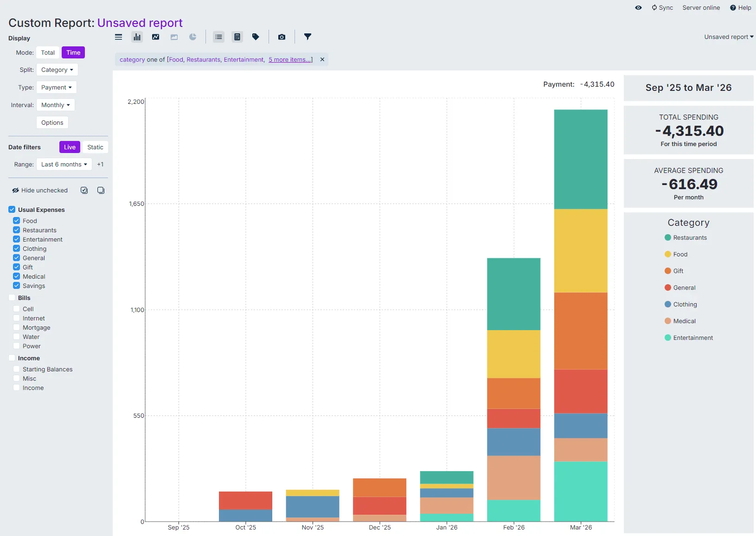Viewport: 756px width, 536px height.
Task: Uncheck the Restaurants category checkbox
Action: [x=17, y=230]
